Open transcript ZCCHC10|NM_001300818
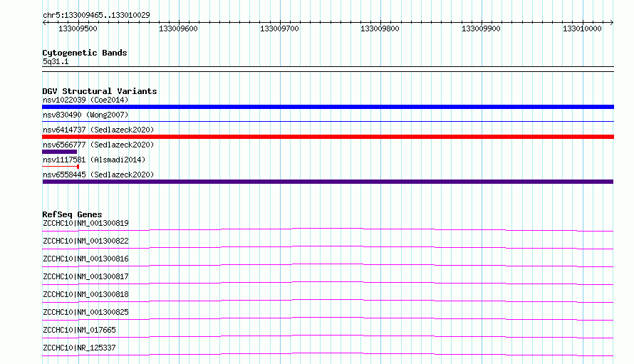 (x=85, y=294)
